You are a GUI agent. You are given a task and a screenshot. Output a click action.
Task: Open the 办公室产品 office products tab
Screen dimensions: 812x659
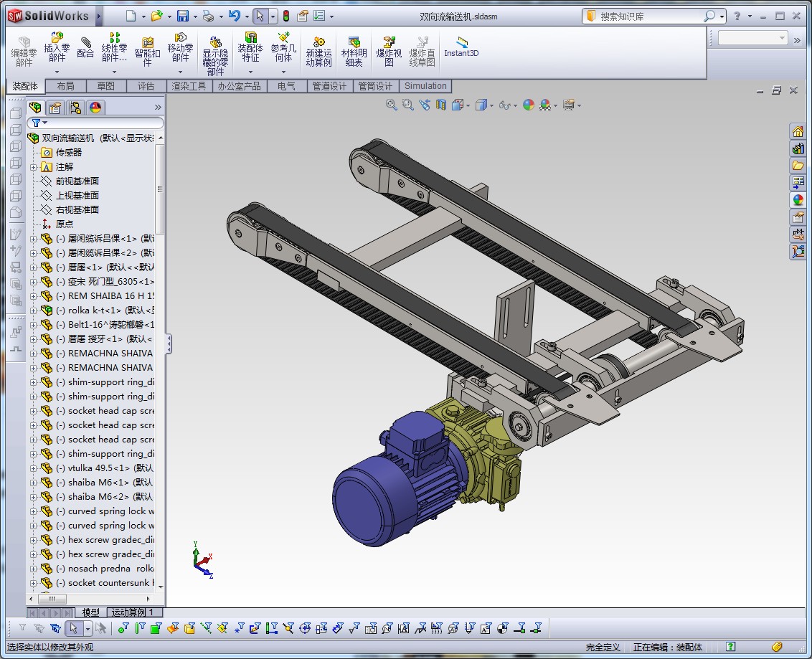pos(240,86)
